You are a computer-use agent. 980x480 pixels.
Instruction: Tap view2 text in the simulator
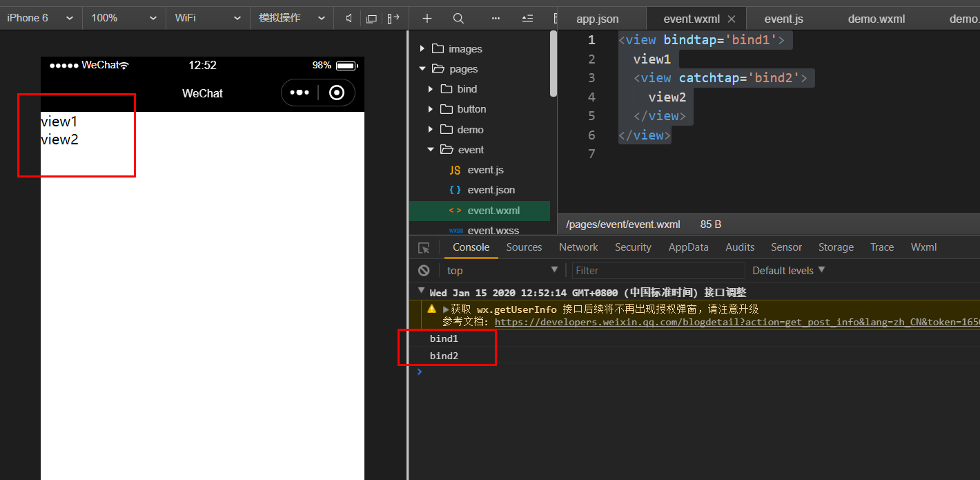pyautogui.click(x=59, y=140)
